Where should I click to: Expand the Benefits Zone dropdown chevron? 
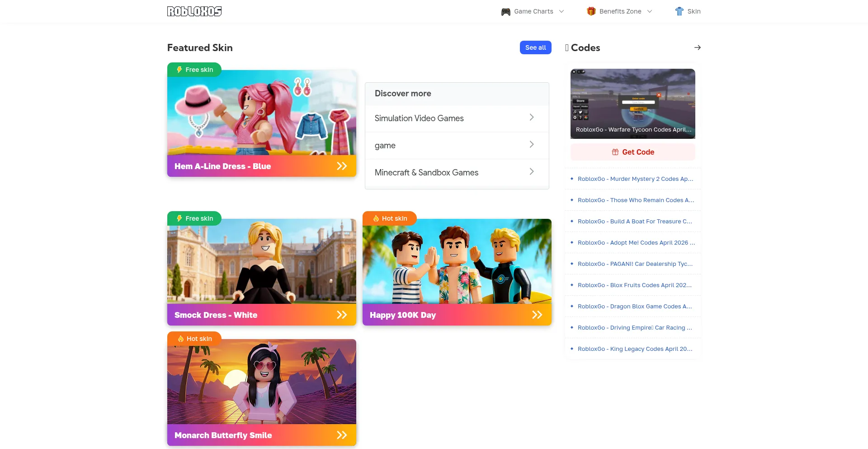650,11
